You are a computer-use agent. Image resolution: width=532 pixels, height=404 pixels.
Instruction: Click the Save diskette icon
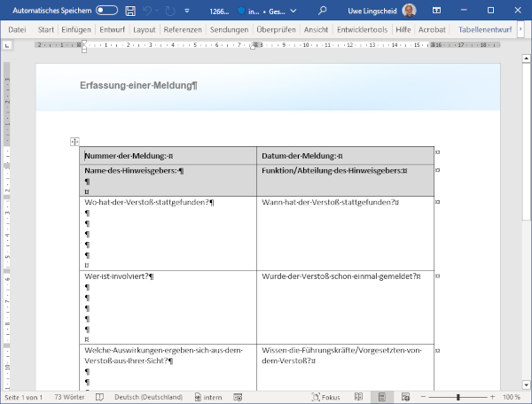pos(130,11)
